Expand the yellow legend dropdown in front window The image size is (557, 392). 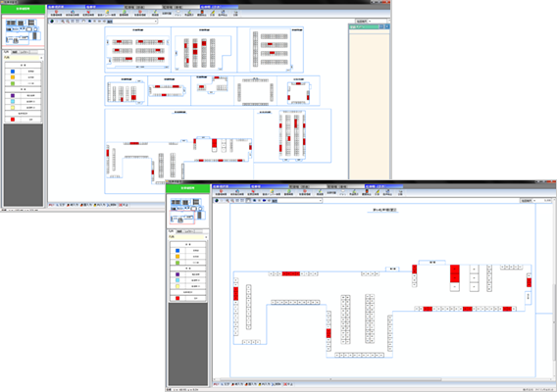206,237
